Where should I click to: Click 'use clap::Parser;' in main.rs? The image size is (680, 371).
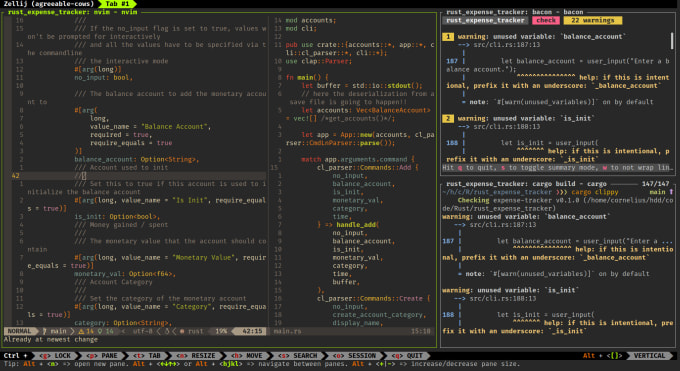(x=319, y=61)
